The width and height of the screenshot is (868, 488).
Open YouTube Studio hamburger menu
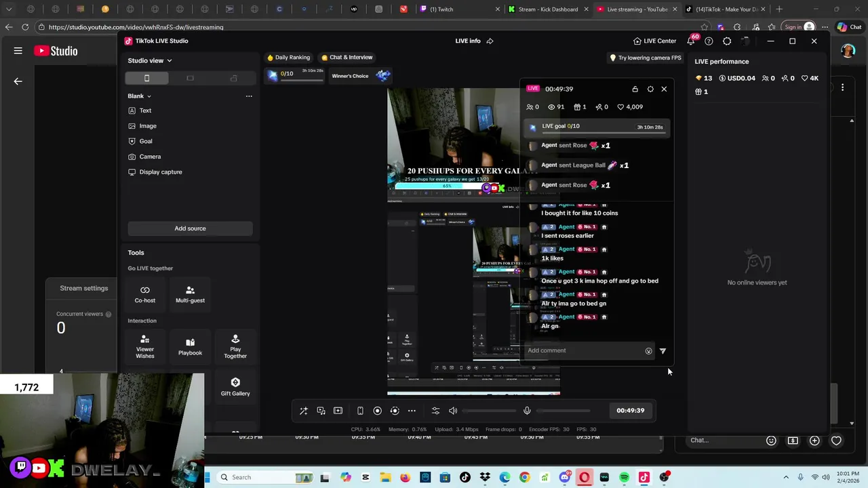18,51
